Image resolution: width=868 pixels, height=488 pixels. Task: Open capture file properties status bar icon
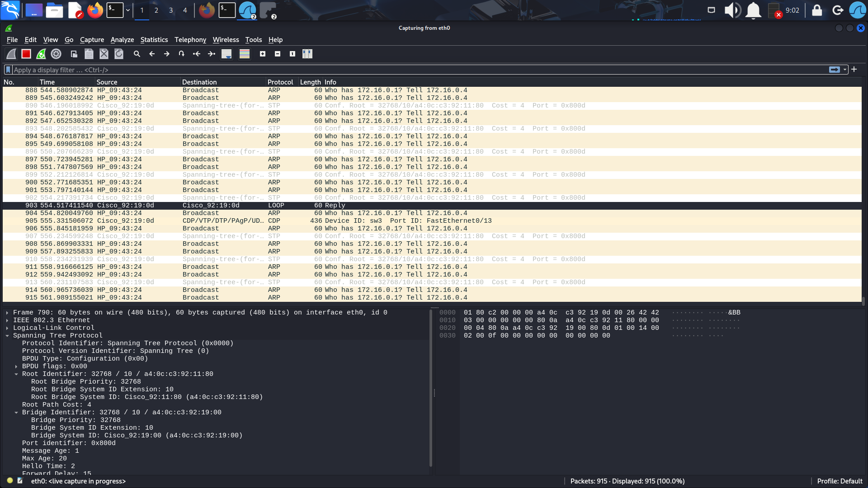(x=20, y=481)
